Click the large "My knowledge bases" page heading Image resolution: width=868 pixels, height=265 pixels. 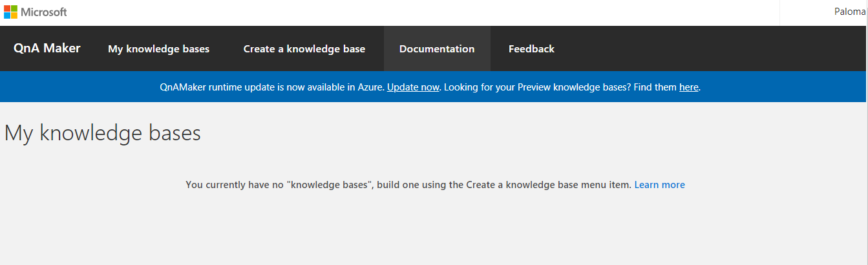(103, 133)
